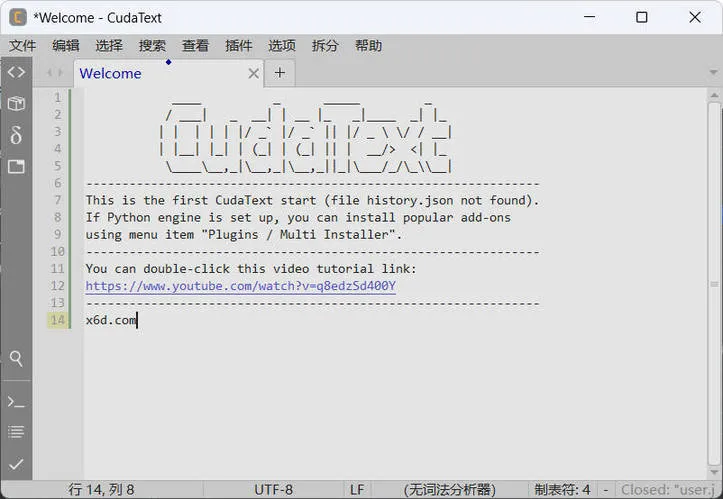Viewport: 723px width, 499px height.
Task: Click the vertical scrollbar down arrow
Action: click(x=714, y=472)
